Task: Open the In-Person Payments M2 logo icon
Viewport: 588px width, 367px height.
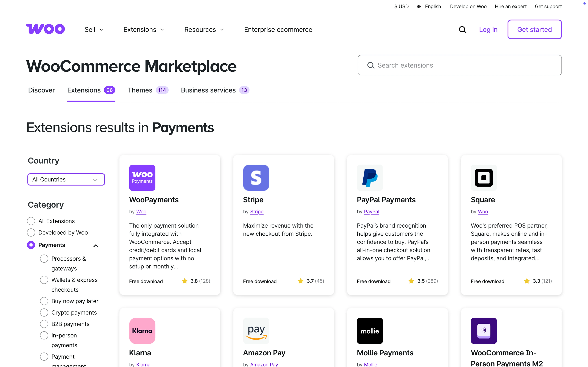Action: [x=484, y=331]
